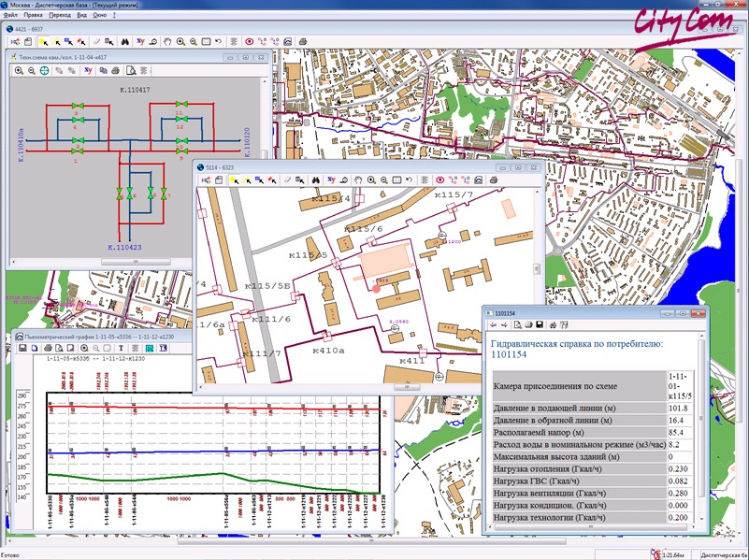Click the 'Располагаемый напор (м)' row label

pyautogui.click(x=539, y=433)
